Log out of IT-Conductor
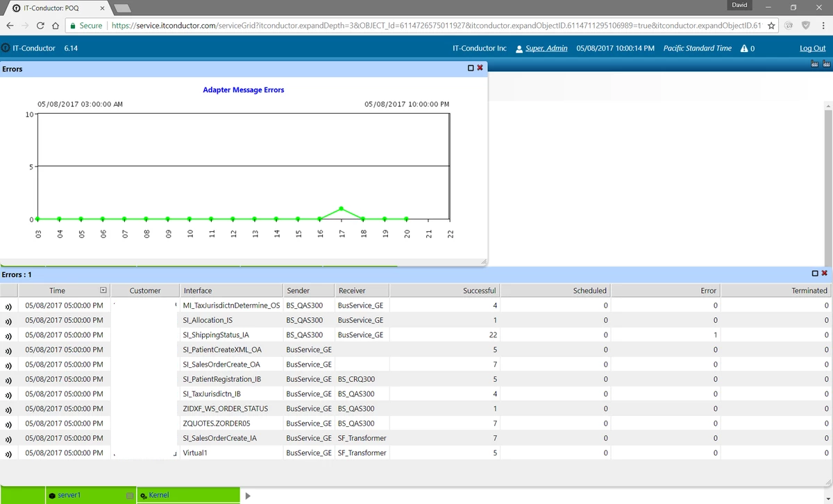 (x=812, y=49)
